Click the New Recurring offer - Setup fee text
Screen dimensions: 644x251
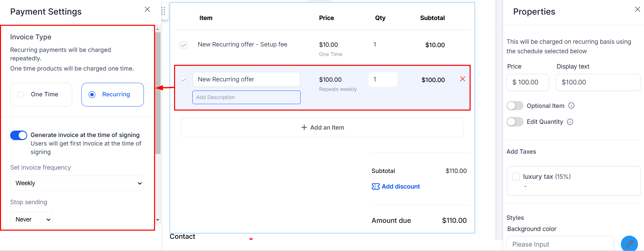pyautogui.click(x=243, y=44)
